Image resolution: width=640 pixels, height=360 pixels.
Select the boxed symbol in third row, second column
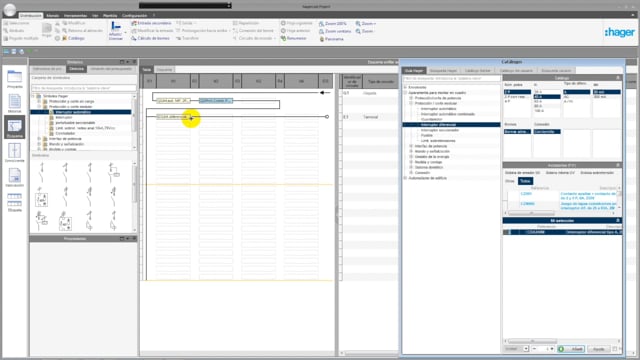click(65, 221)
